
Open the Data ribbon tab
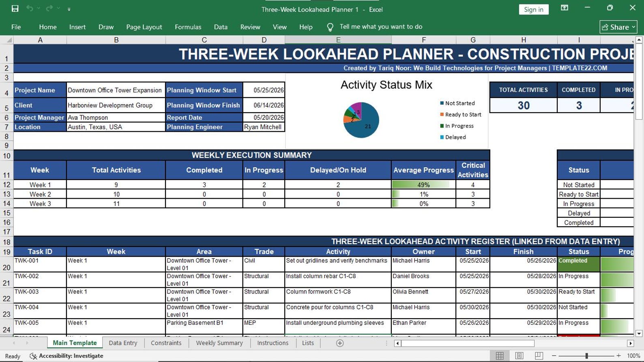coord(221,27)
